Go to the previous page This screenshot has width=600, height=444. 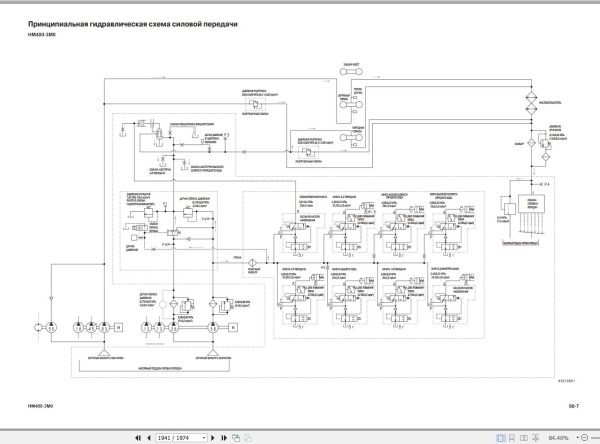click(x=149, y=437)
